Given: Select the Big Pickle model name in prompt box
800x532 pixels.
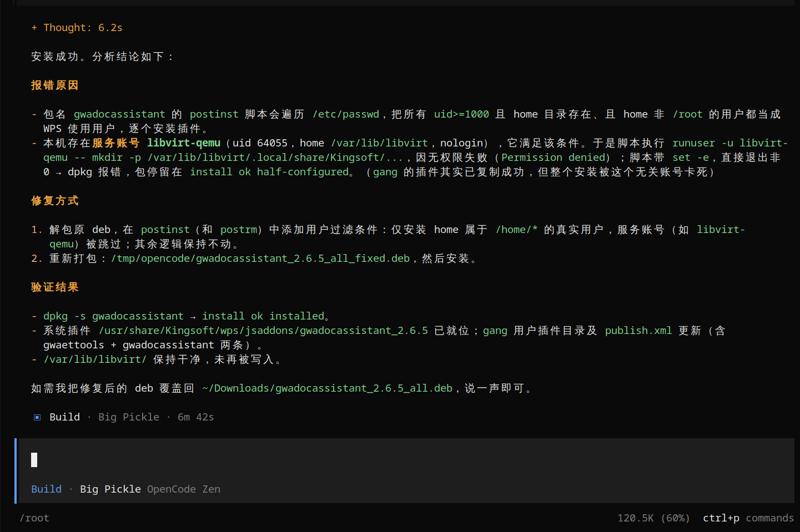Looking at the screenshot, I should [x=110, y=489].
